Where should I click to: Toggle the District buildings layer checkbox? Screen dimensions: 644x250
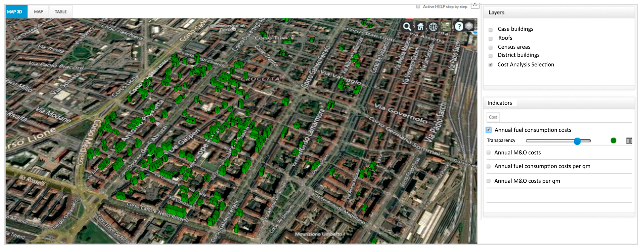tap(491, 56)
